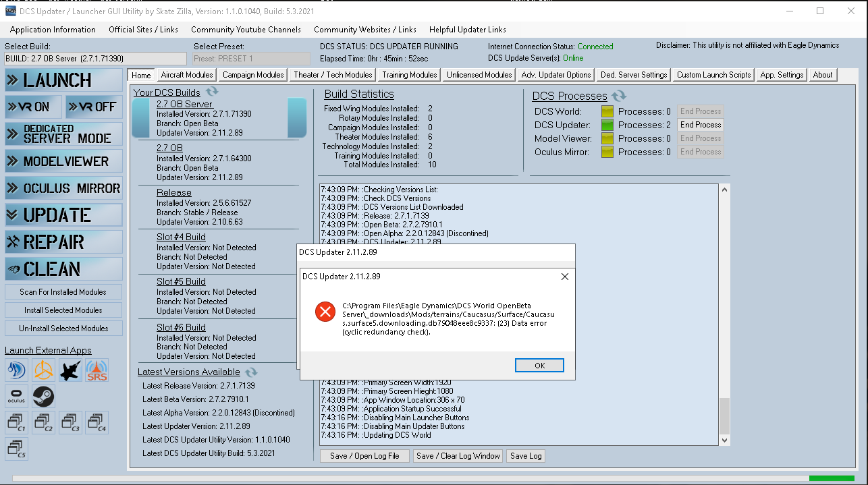
Task: Open the Ded. Server Settings tab
Action: tap(634, 75)
